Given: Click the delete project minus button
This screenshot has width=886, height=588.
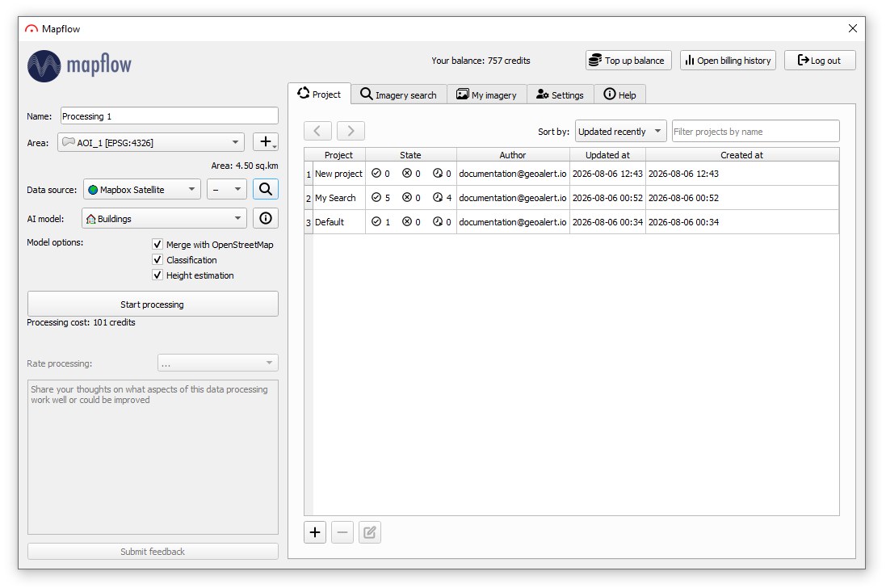Looking at the screenshot, I should pos(342,532).
